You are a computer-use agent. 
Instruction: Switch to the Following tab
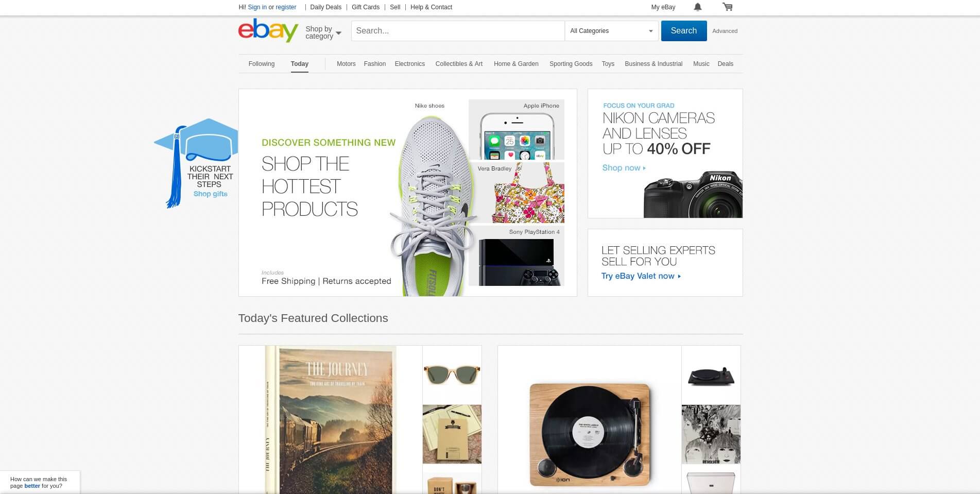pyautogui.click(x=262, y=64)
